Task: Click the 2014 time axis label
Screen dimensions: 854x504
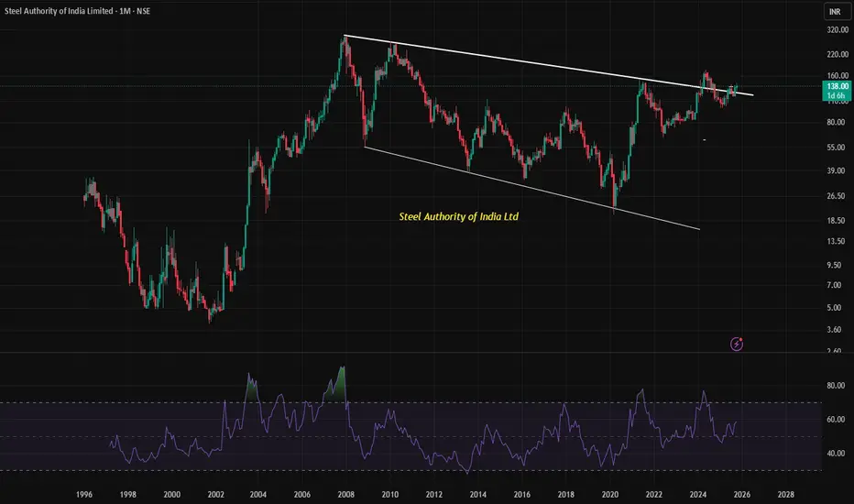Action: (x=478, y=495)
